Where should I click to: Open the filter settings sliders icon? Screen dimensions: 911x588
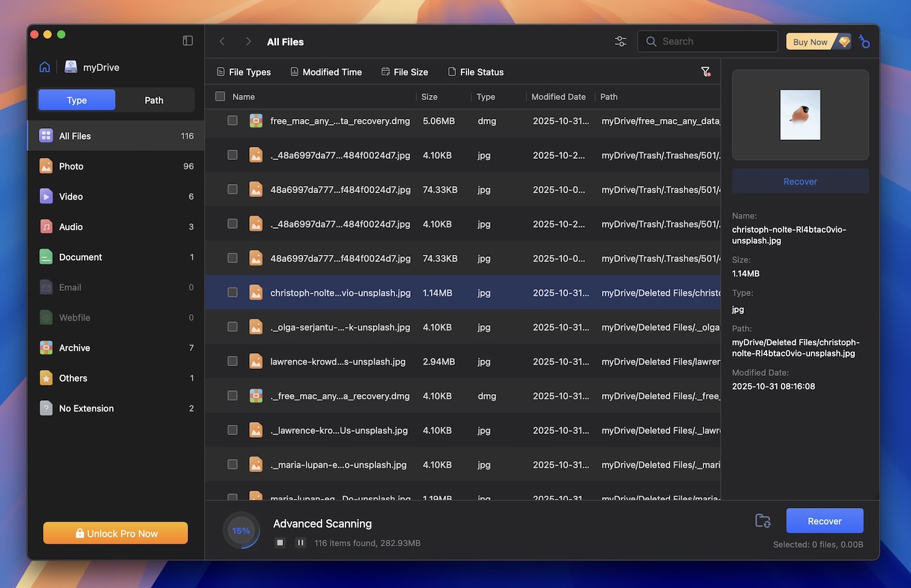pos(620,42)
